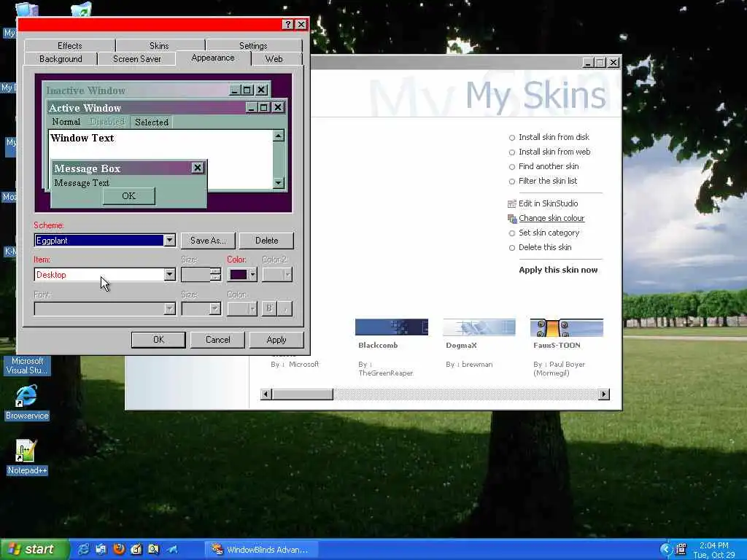Image resolution: width=747 pixels, height=560 pixels.
Task: Click the Change skin colour icon
Action: click(x=512, y=219)
